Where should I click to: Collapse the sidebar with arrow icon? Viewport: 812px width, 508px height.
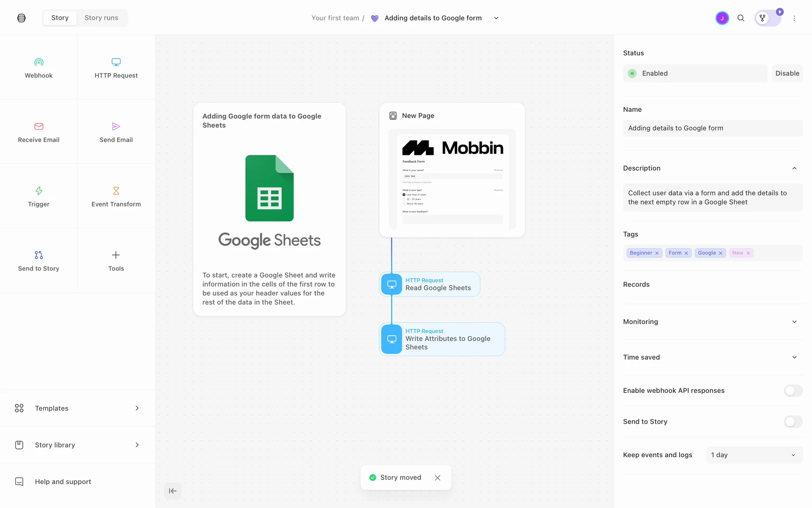[173, 491]
